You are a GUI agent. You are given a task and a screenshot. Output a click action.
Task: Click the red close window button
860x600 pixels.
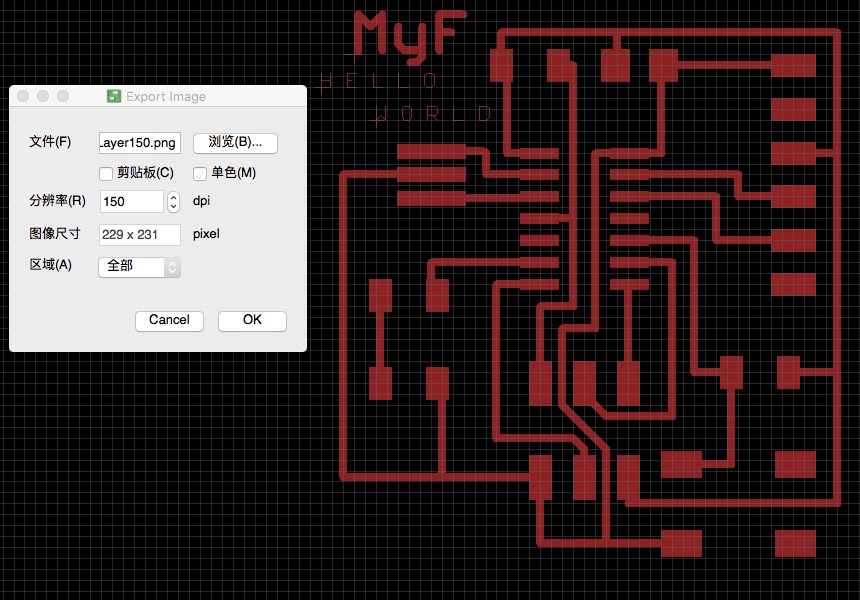[23, 97]
